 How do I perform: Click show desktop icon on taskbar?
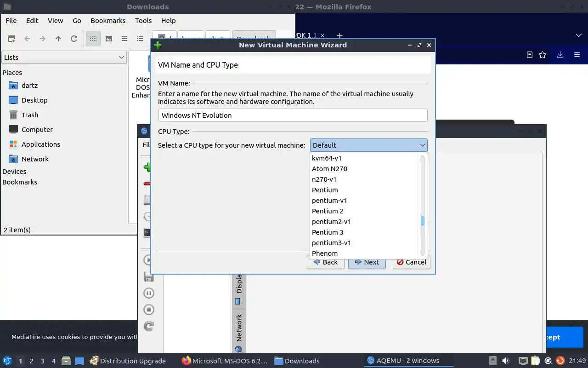click(79, 361)
